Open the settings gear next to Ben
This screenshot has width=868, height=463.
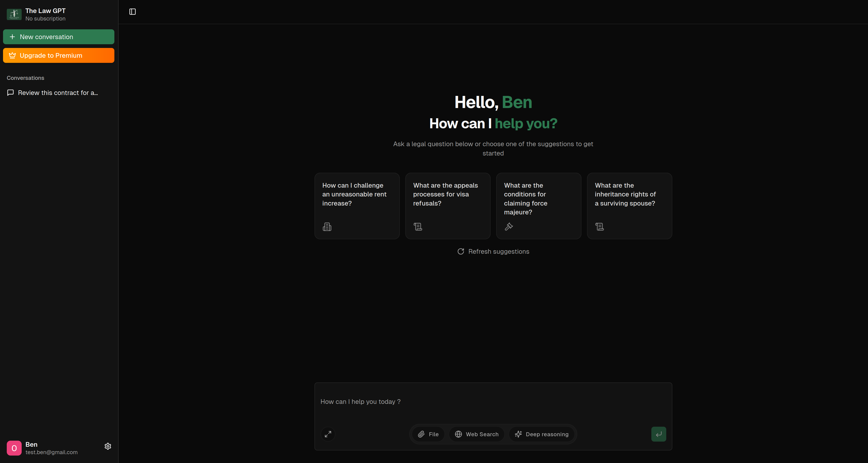click(108, 446)
